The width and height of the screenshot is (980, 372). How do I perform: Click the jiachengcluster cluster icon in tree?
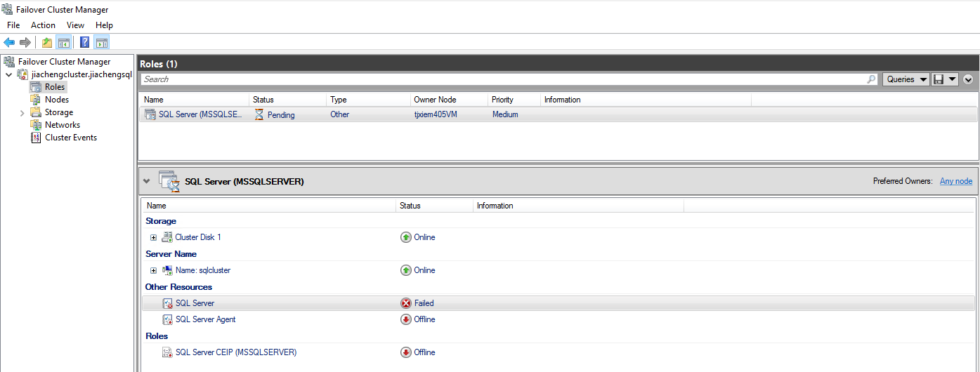[23, 74]
